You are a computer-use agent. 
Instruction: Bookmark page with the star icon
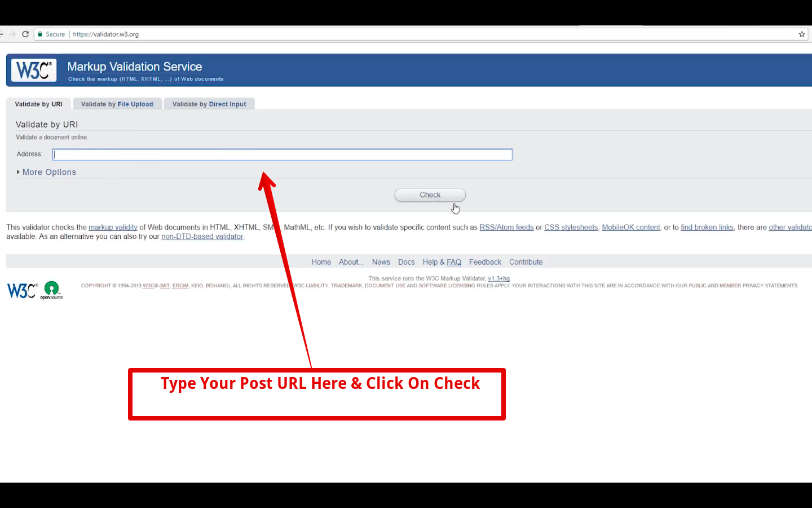click(x=802, y=34)
